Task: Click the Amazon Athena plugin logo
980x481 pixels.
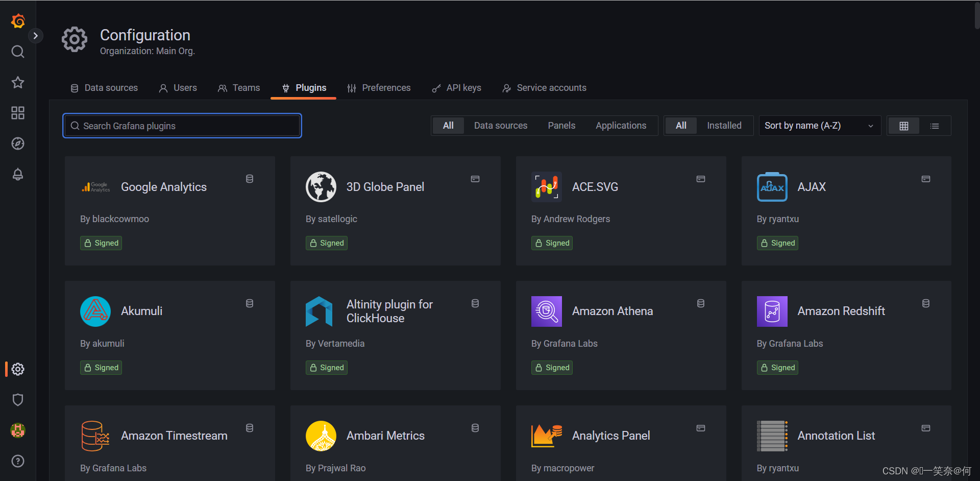Action: click(547, 311)
